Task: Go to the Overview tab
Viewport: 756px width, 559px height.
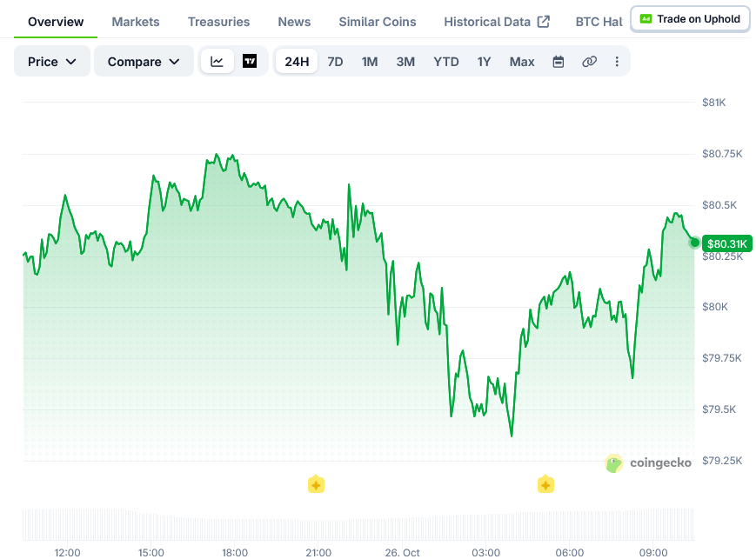Action: coord(56,22)
